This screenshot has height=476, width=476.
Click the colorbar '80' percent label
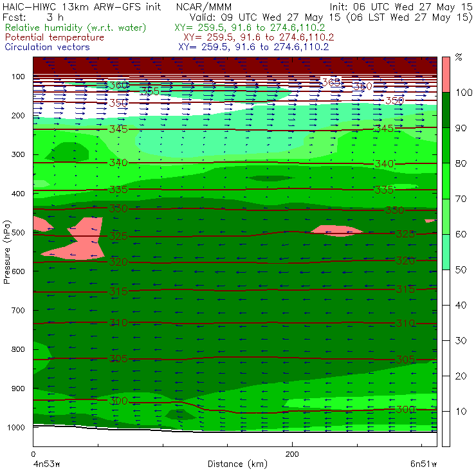pyautogui.click(x=461, y=163)
